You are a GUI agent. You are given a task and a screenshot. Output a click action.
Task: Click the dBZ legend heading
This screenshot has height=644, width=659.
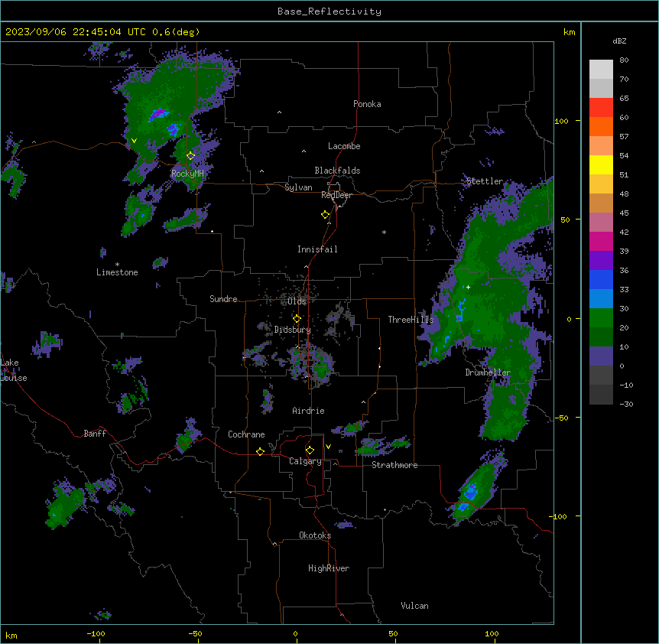(x=619, y=41)
